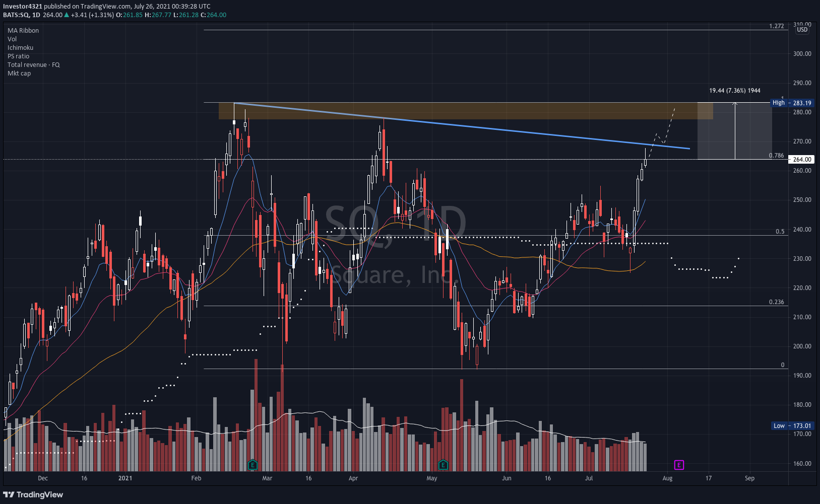This screenshot has height=504, width=820.
Task: Click the 19.44 (7.36%) measurement label
Action: pyautogui.click(x=735, y=91)
